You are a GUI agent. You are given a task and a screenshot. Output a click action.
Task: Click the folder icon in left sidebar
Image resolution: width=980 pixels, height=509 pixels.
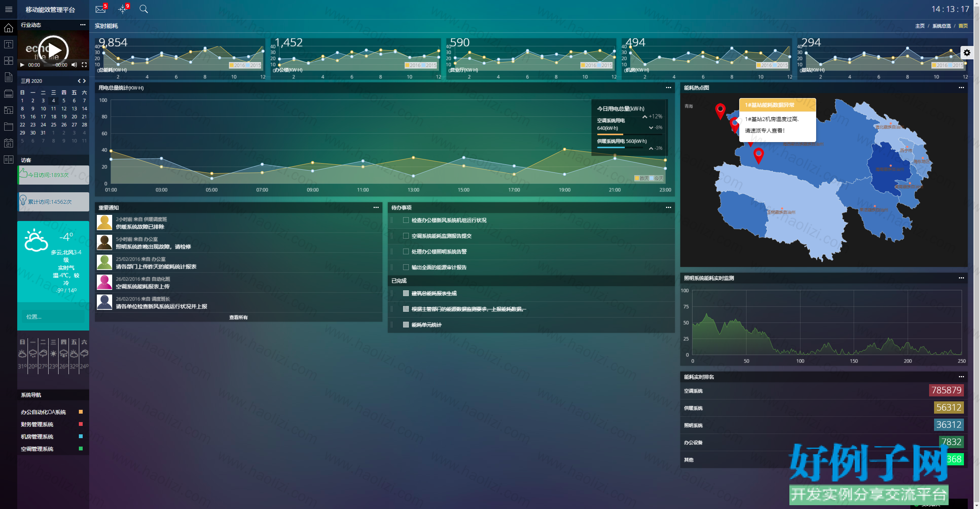[8, 127]
